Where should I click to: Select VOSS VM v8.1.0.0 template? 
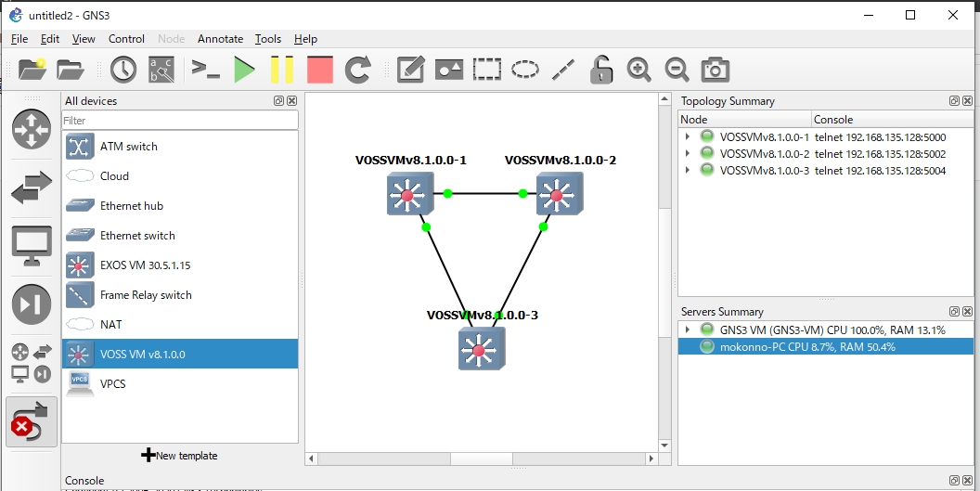pos(180,354)
